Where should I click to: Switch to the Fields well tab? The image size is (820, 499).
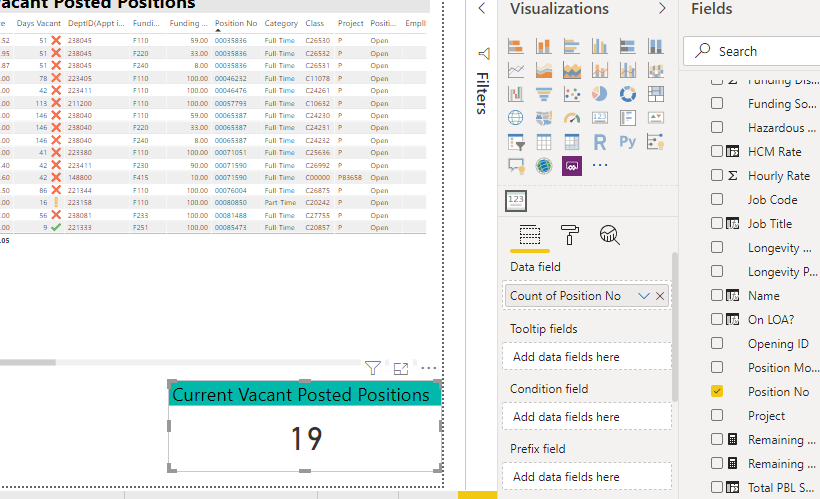point(530,235)
